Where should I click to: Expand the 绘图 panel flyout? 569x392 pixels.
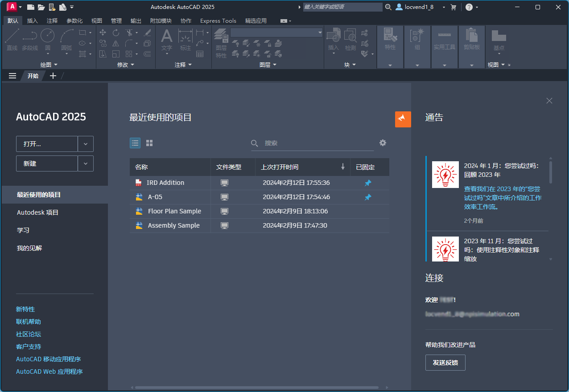49,65
